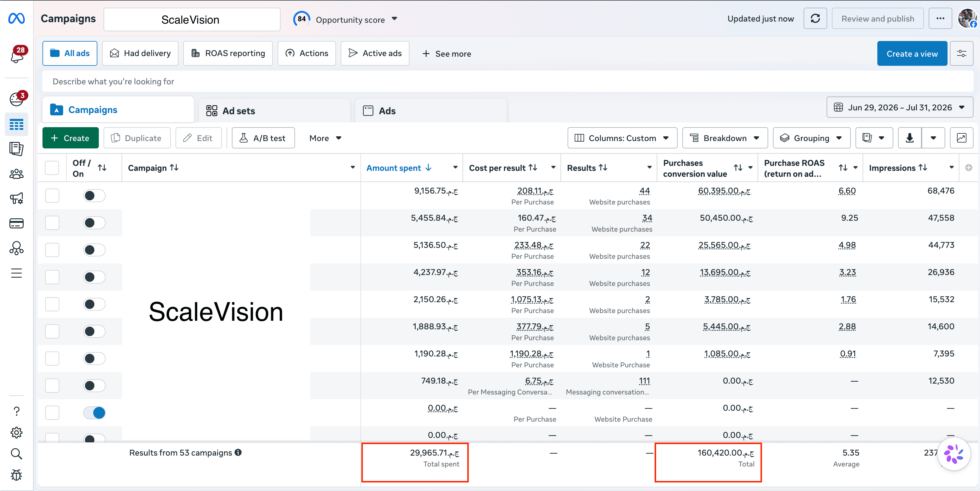Check the 9,156.75 spend row checkbox
The height and width of the screenshot is (491, 980).
point(52,196)
